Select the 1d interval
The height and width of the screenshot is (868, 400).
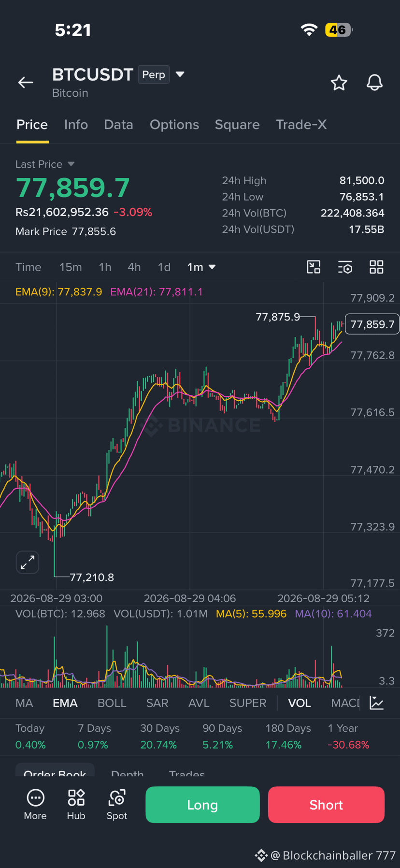(164, 267)
